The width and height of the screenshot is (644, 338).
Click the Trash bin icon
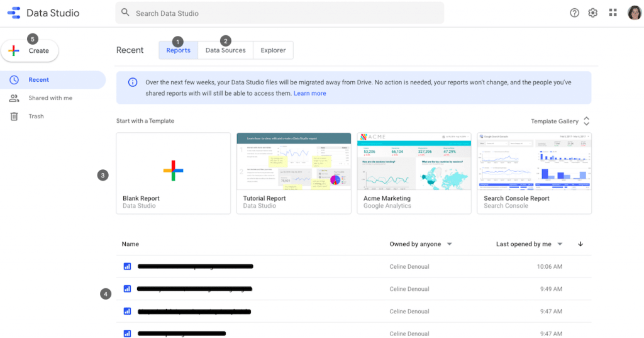click(x=14, y=116)
